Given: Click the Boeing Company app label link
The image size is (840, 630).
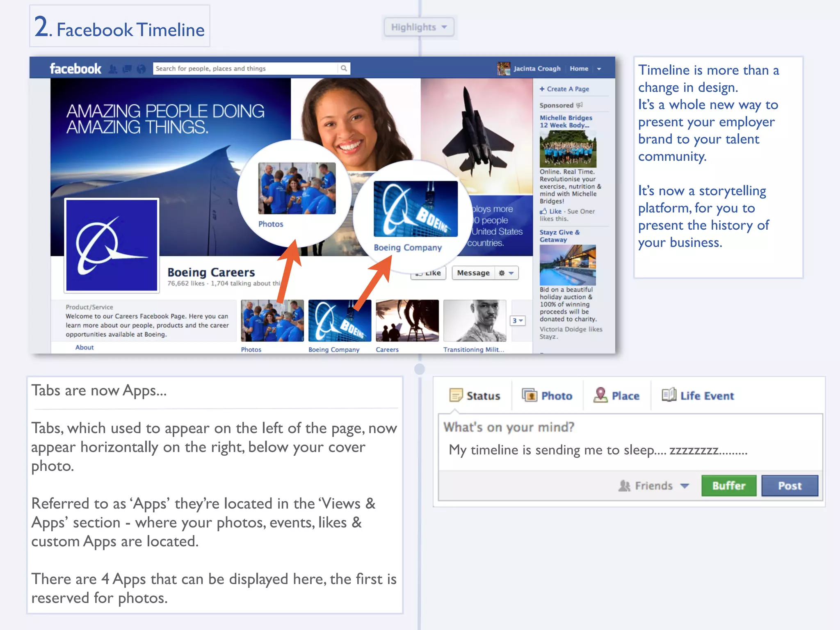Looking at the screenshot, I should 334,349.
